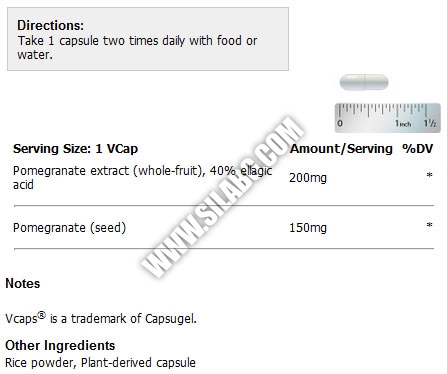The height and width of the screenshot is (374, 447).
Task: Select the Other Ingredients heading
Action: pos(60,345)
